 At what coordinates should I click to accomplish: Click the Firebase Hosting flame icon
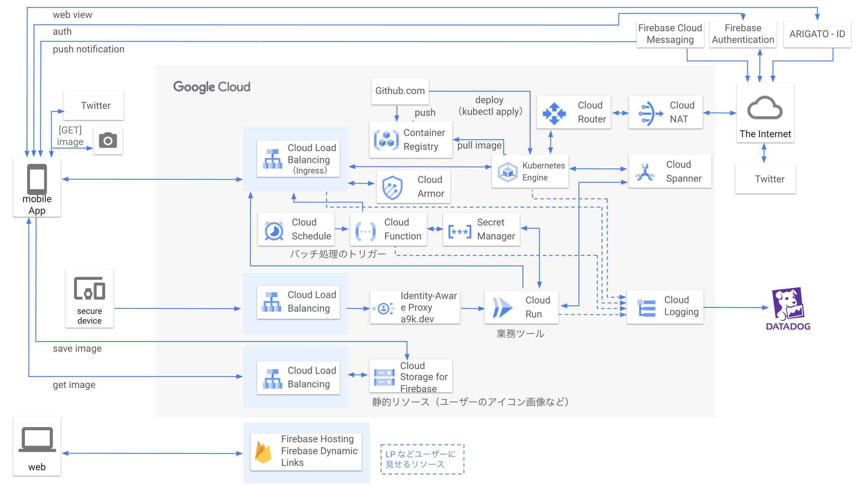click(263, 452)
